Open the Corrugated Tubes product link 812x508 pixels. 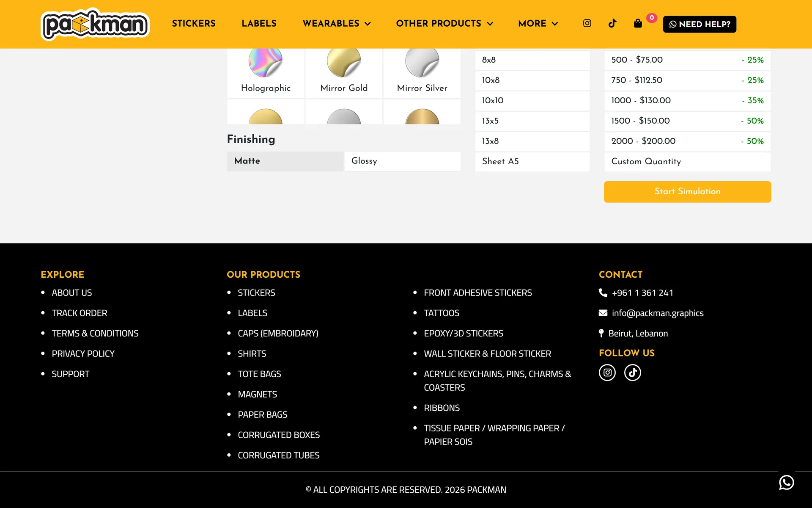(x=279, y=456)
